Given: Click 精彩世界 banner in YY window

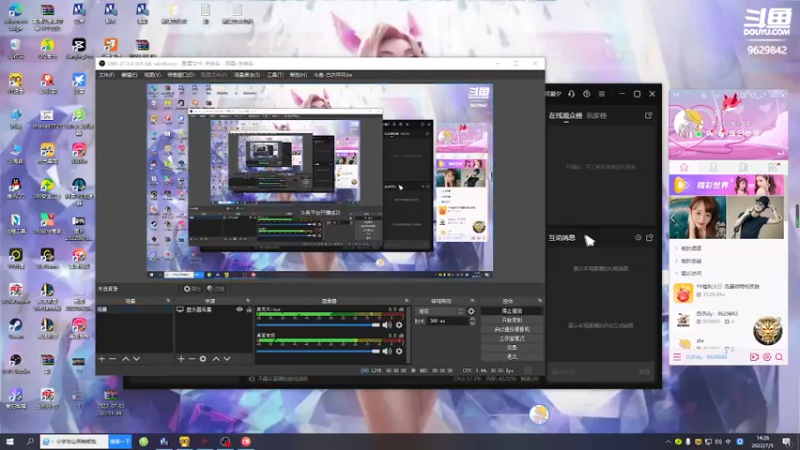Looking at the screenshot, I should (727, 185).
